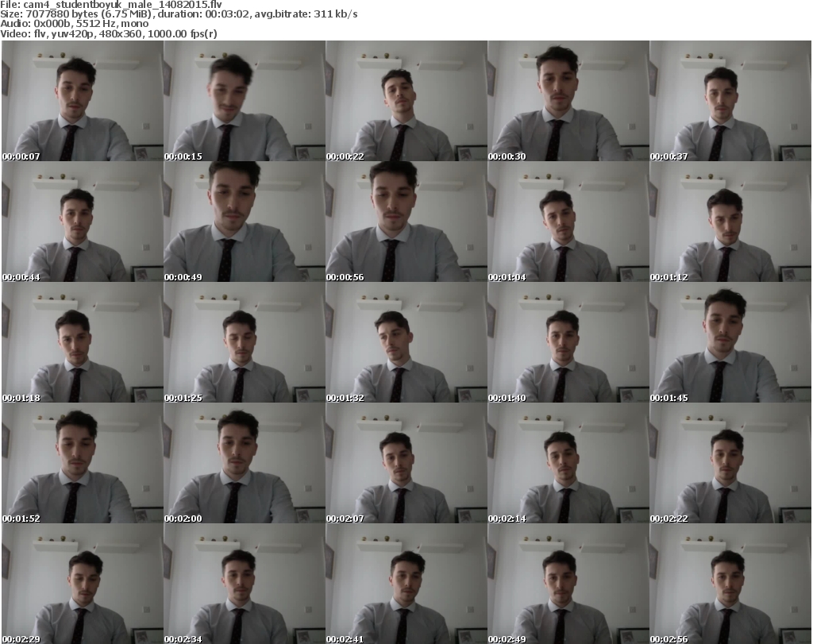Viewport: 813px width, 644px height.
Task: Open the thumbnail marked 00:02:07
Action: 406,463
